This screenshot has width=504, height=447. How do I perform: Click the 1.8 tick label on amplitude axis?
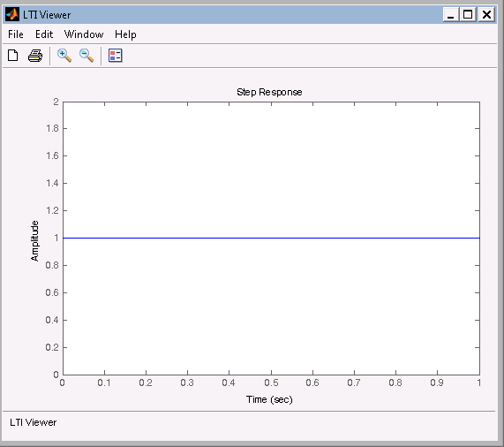coord(52,128)
